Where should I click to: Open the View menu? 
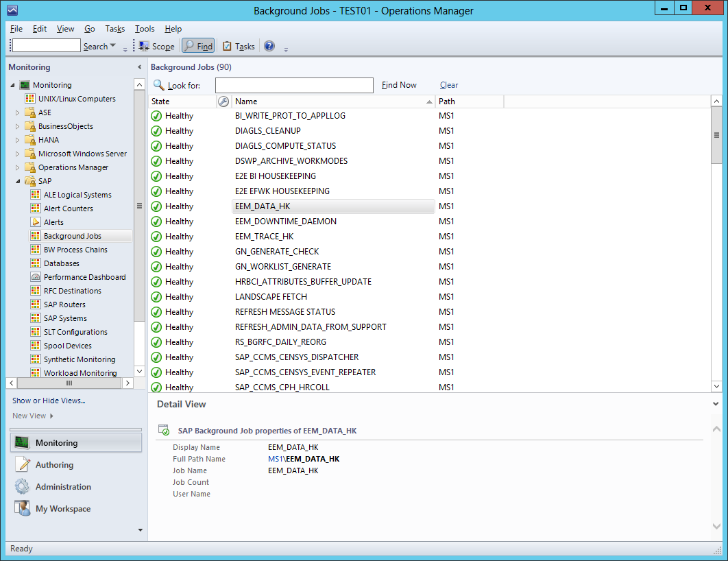click(x=65, y=29)
